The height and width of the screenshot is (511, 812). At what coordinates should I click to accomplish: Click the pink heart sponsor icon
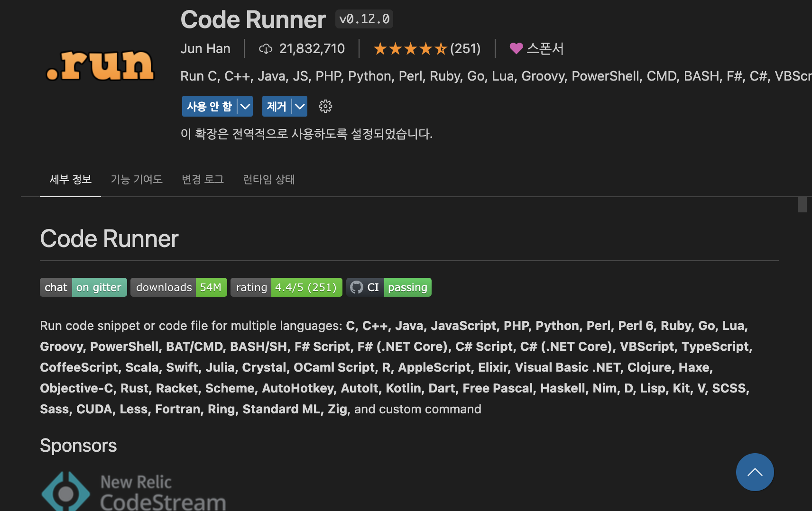tap(516, 48)
